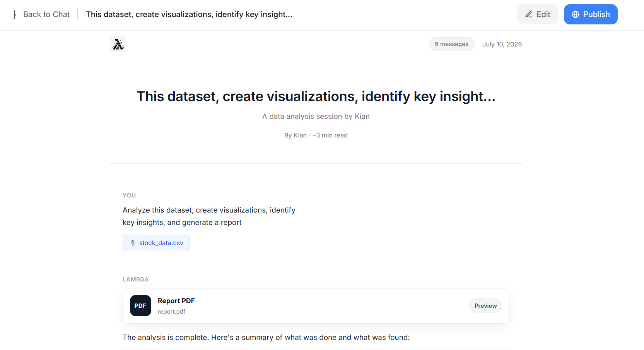Click the globe icon on Publish
Viewport: 644px width, 350px height.
576,14
